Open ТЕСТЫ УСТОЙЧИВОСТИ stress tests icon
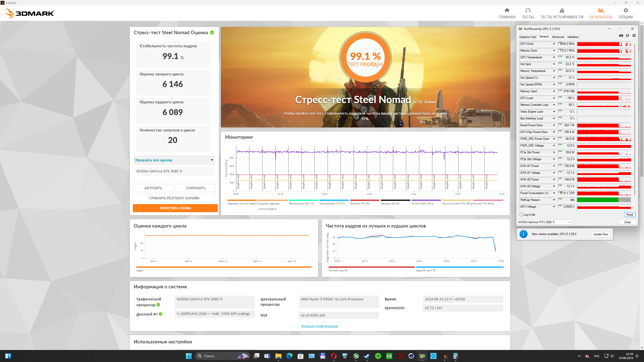 (561, 10)
